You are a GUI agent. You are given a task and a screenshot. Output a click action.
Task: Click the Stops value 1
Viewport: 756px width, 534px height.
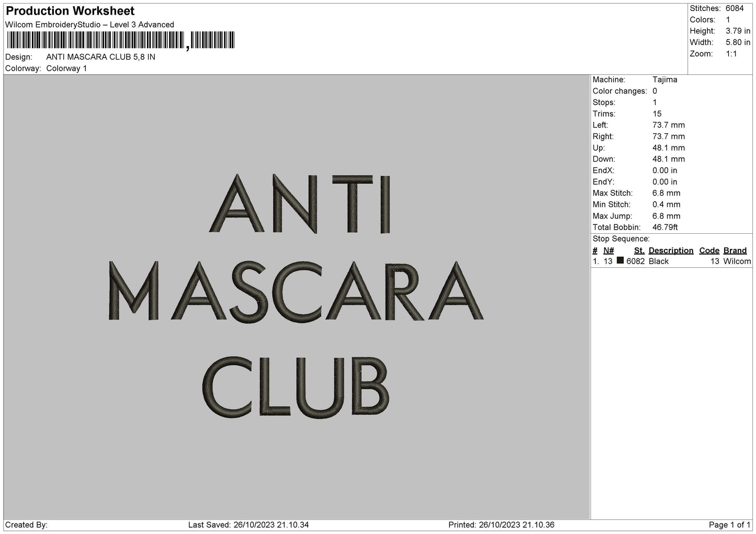(x=655, y=103)
